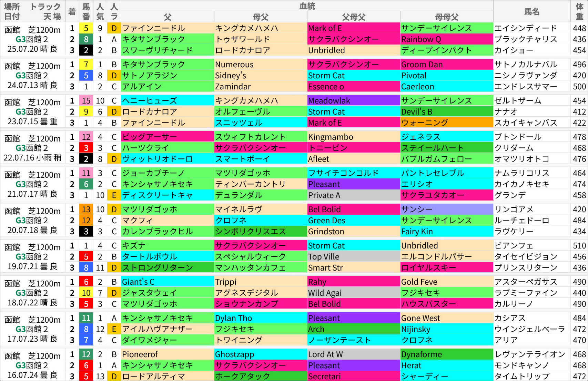Select the Caerleon cell

447,86
